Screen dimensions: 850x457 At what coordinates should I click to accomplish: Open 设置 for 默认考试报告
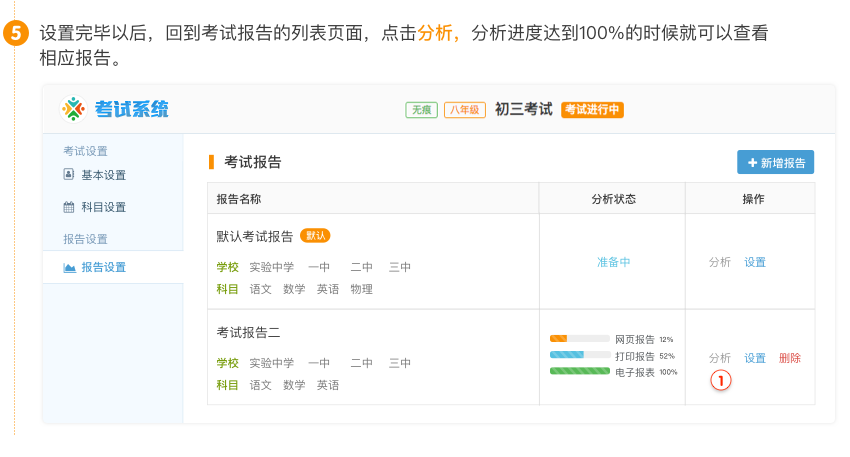pos(755,262)
